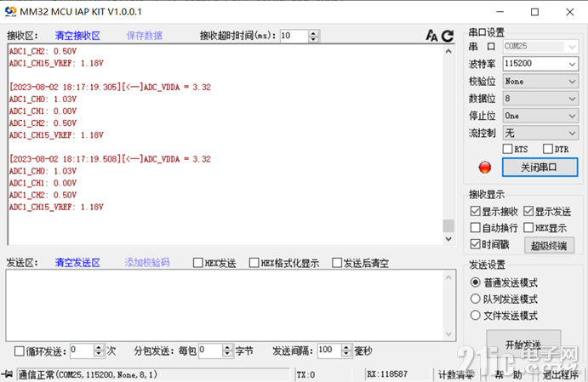Click the 循环发送 count input field

click(83, 351)
